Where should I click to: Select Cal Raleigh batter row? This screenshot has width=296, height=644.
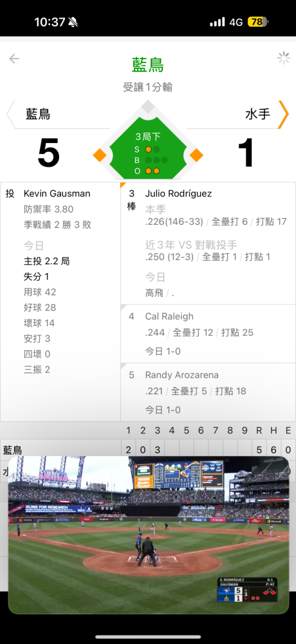coord(208,334)
